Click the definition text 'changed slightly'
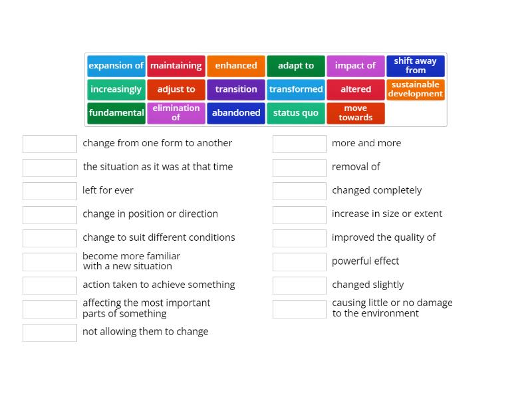The image size is (532, 399). pos(368,285)
